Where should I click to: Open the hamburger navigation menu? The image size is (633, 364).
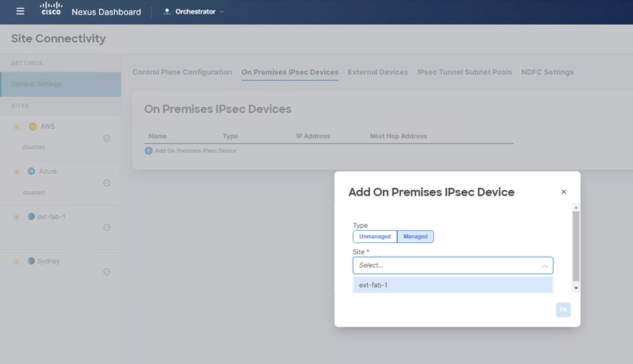coord(20,11)
